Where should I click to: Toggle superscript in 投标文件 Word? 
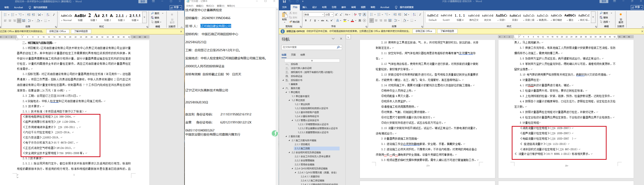332,20
